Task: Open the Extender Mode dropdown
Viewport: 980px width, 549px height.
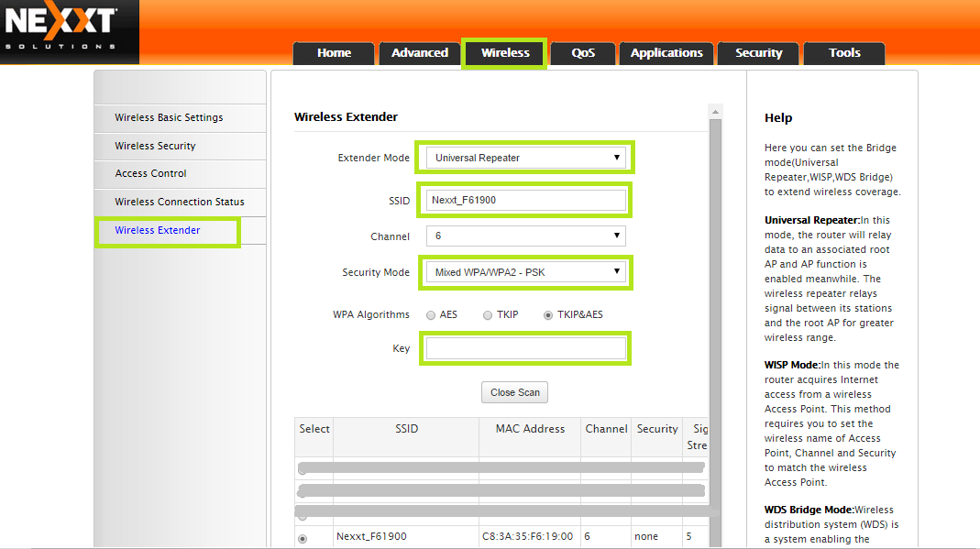Action: tap(525, 158)
